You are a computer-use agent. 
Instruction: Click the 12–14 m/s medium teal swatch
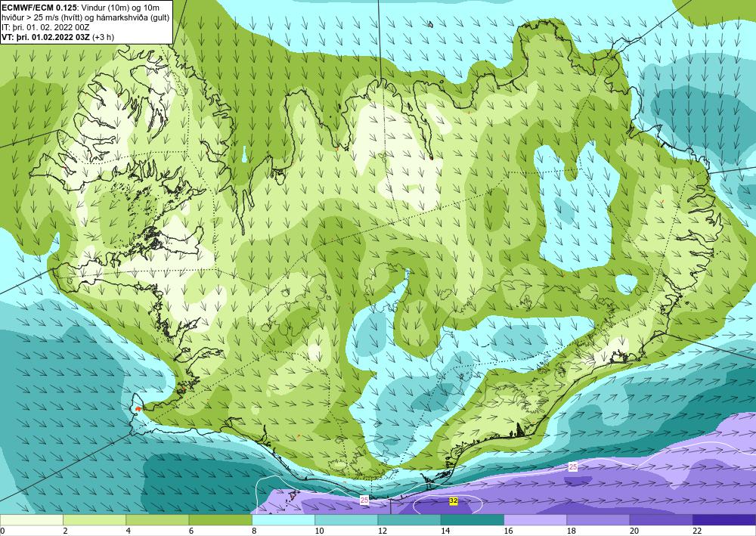(409, 519)
